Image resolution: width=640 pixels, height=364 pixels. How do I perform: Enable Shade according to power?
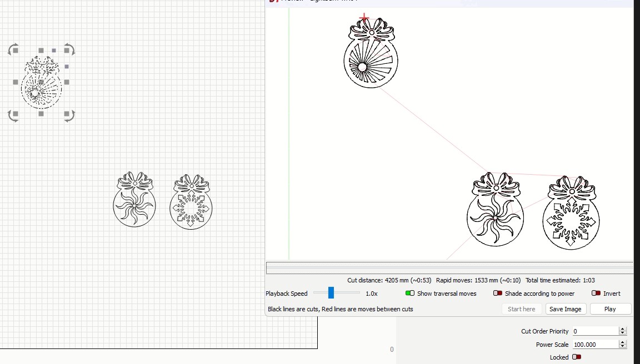point(498,294)
